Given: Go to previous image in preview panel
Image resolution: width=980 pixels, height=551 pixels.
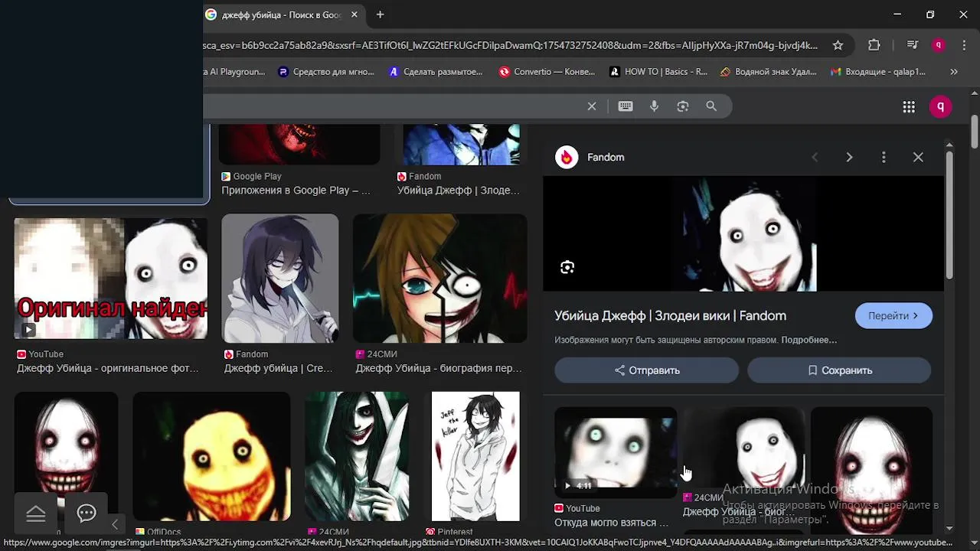Looking at the screenshot, I should (815, 157).
